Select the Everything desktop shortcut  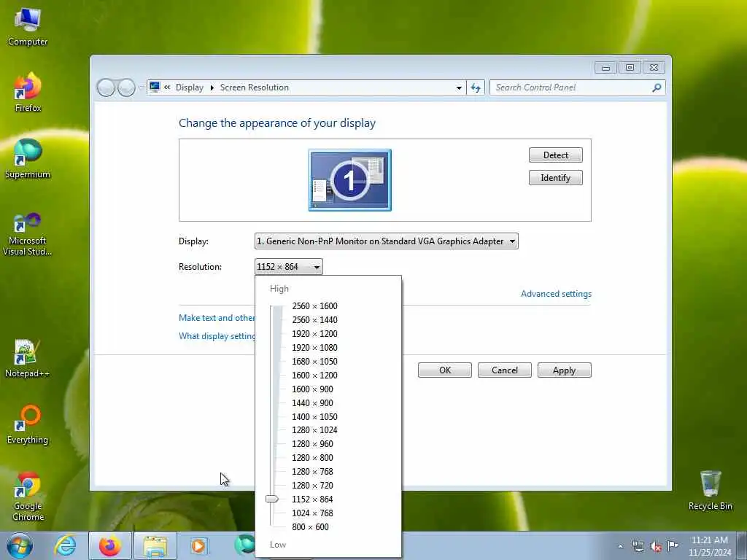click(x=28, y=425)
